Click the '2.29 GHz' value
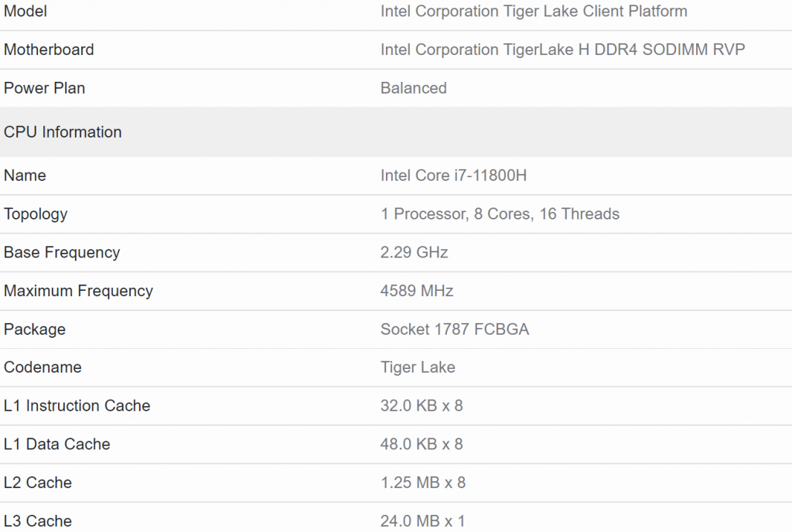This screenshot has height=532, width=792. click(x=415, y=252)
